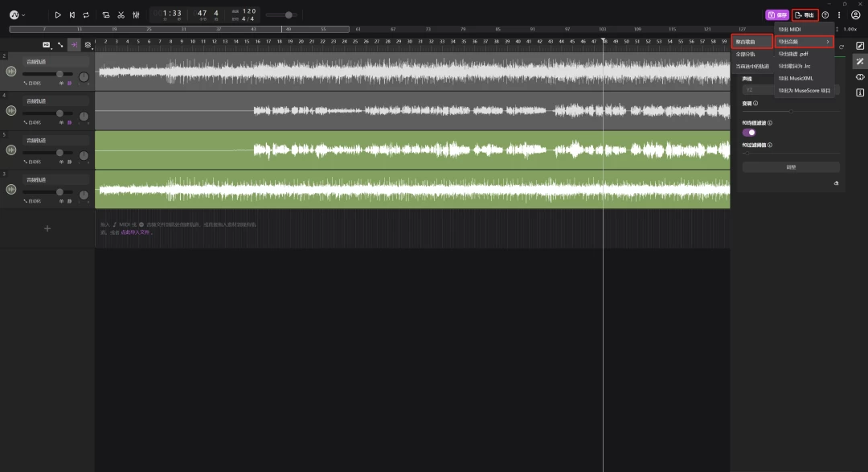Click track 2's round instrument icon
This screenshot has width=868, height=472.
[11, 72]
